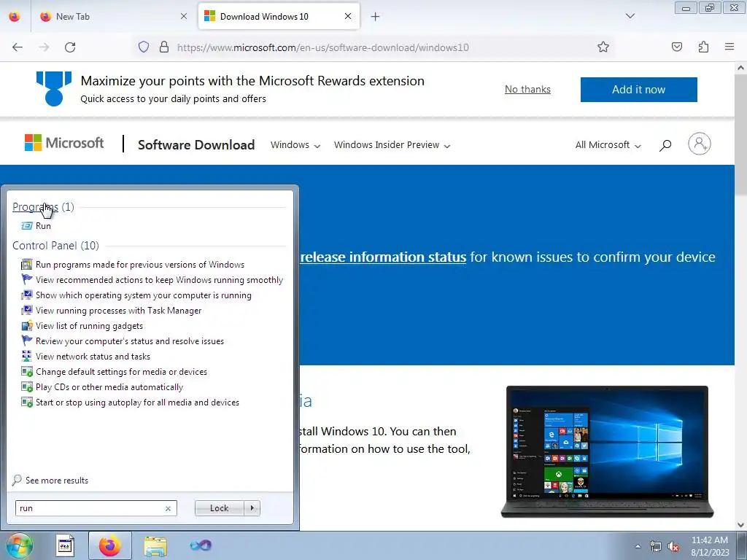This screenshot has height=560, width=747.
Task: Bookmark this page with the star
Action: (x=603, y=47)
